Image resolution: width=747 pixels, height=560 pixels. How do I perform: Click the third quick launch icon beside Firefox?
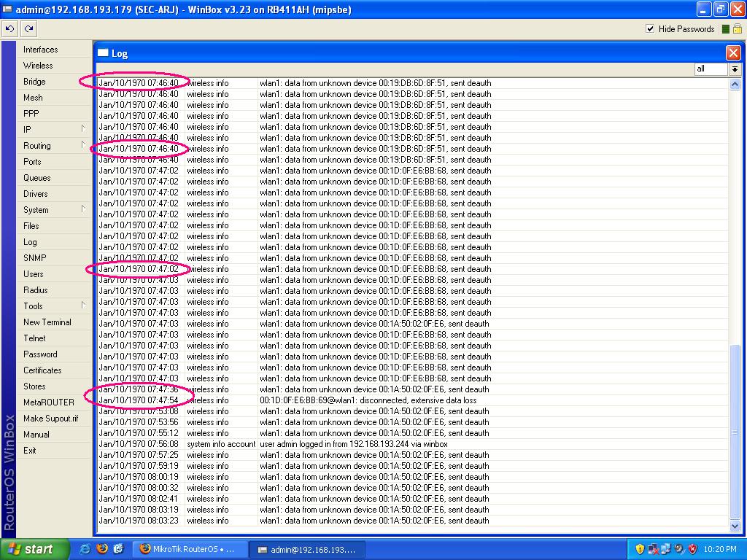[119, 549]
